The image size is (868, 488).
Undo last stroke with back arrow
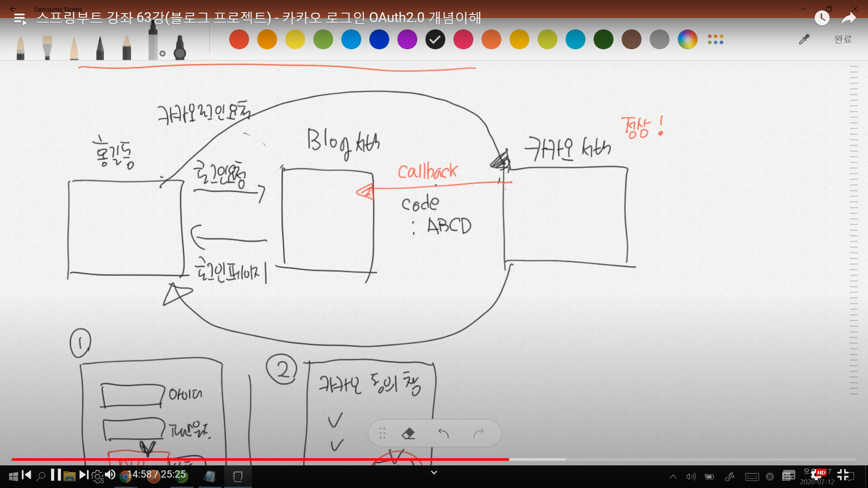pos(443,434)
